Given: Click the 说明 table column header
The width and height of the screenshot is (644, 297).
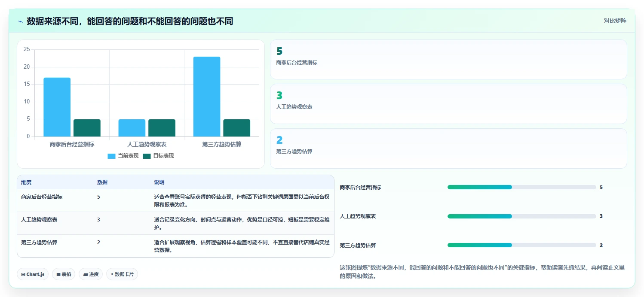Looking at the screenshot, I should point(159,182).
